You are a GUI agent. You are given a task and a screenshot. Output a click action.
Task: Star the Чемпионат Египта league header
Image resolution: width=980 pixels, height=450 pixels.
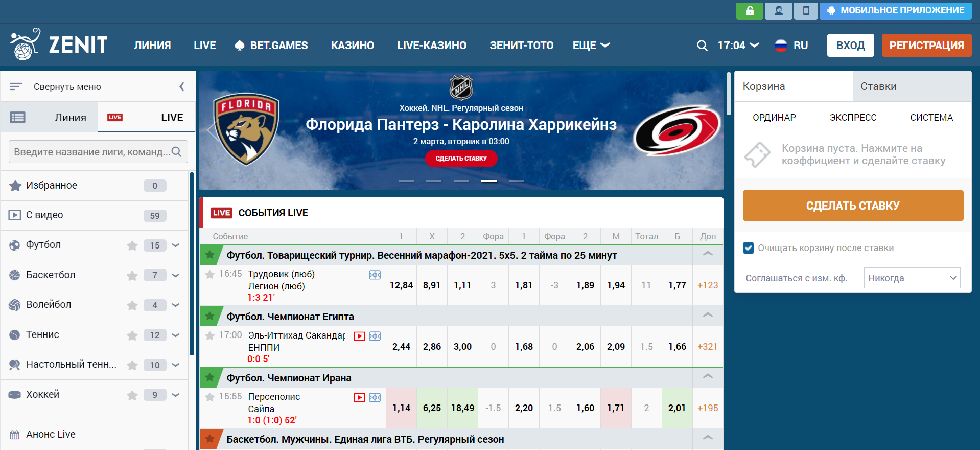(209, 316)
